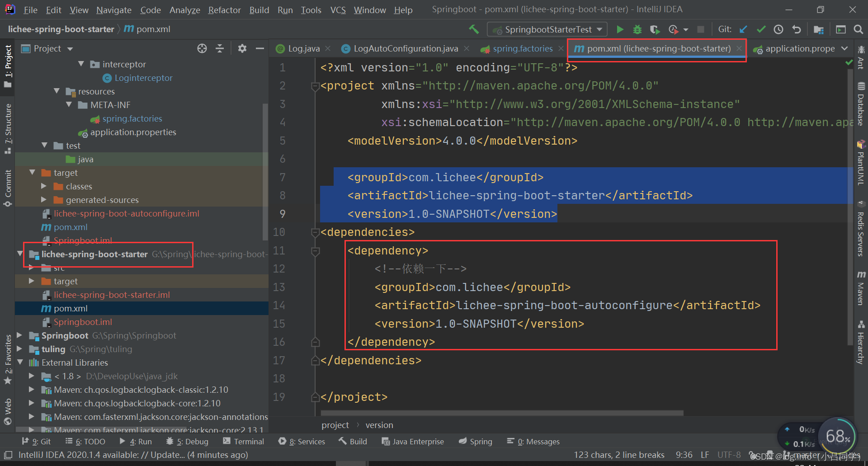This screenshot has width=868, height=466.
Task: Open Maven tool window
Action: 861,288
